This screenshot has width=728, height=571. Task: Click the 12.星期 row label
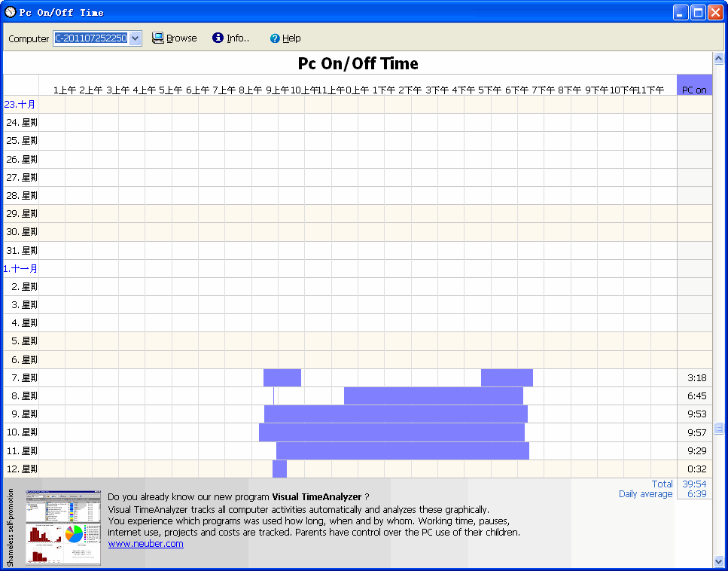tap(22, 469)
